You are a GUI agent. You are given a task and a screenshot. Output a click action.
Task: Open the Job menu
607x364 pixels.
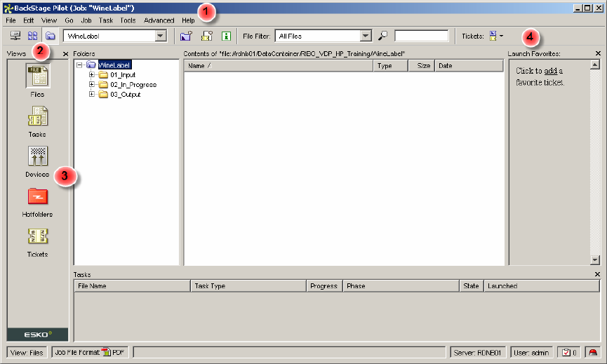point(86,20)
